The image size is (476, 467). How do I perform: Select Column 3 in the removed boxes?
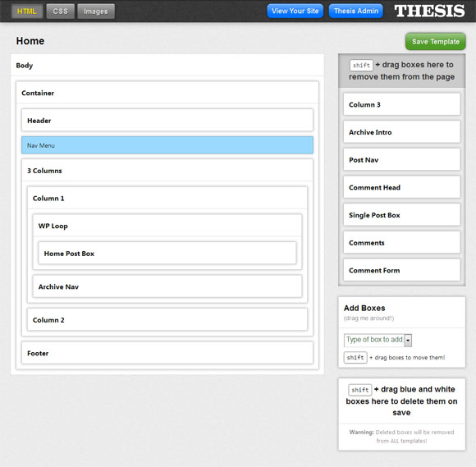[401, 104]
